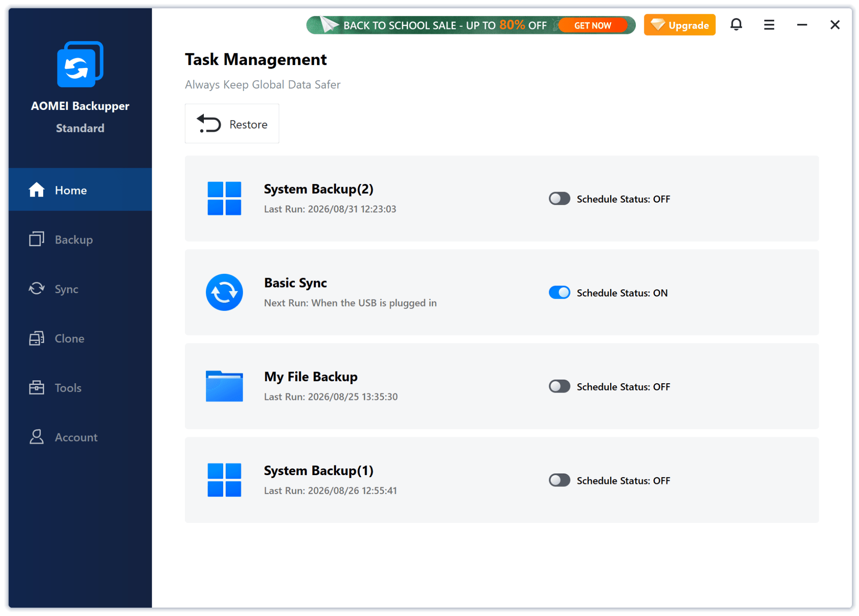The width and height of the screenshot is (859, 616).
Task: Click the diamond icon on Upgrade button
Action: pos(658,25)
